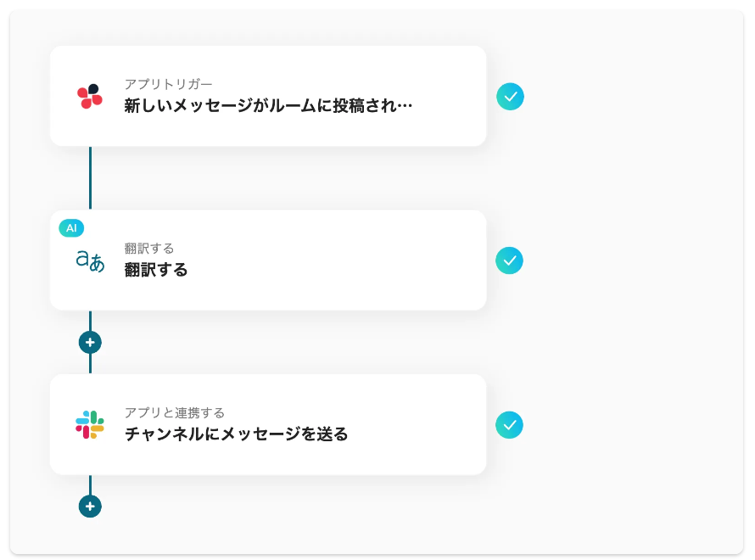Click the small gray 翻訳する label
Viewport: 755px width, 560px height.
149,249
